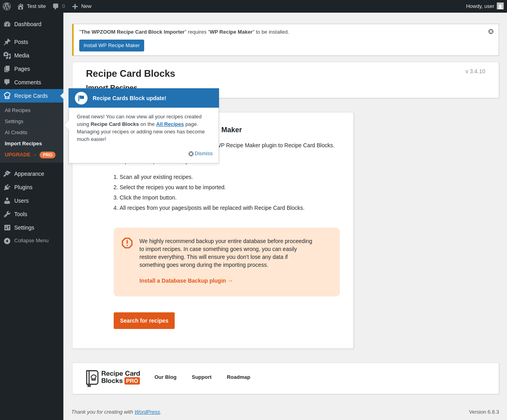Image resolution: width=507 pixels, height=420 pixels.
Task: Click the Settings sliders icon
Action: [x=7, y=228]
